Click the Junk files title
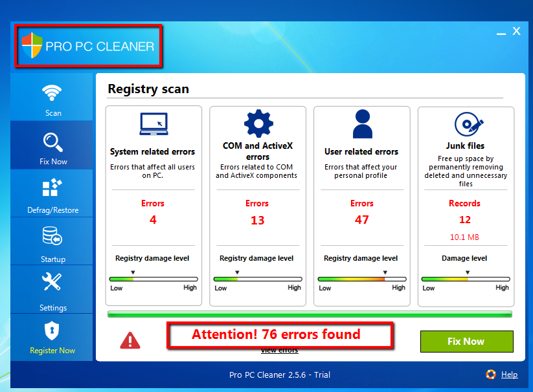533x392 pixels. click(465, 146)
